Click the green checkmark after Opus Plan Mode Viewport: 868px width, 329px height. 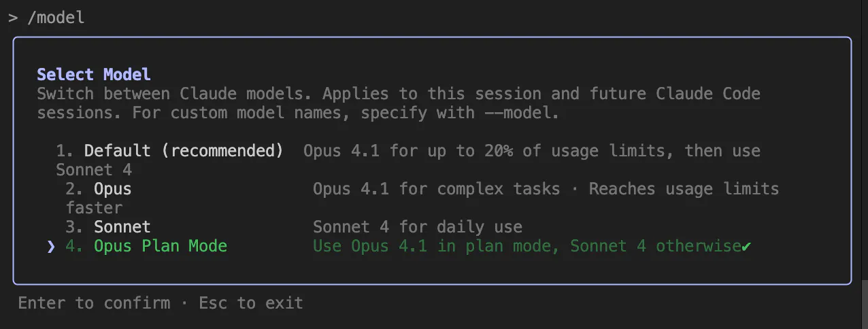(x=746, y=246)
